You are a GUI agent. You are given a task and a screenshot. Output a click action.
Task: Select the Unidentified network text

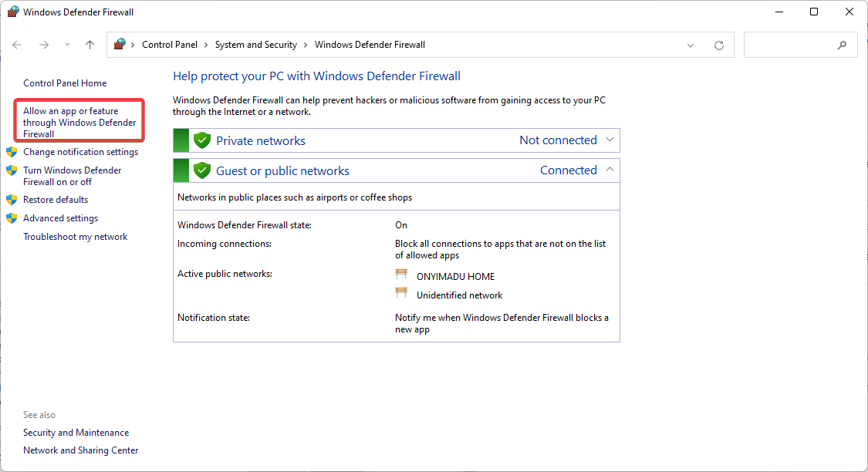click(460, 295)
